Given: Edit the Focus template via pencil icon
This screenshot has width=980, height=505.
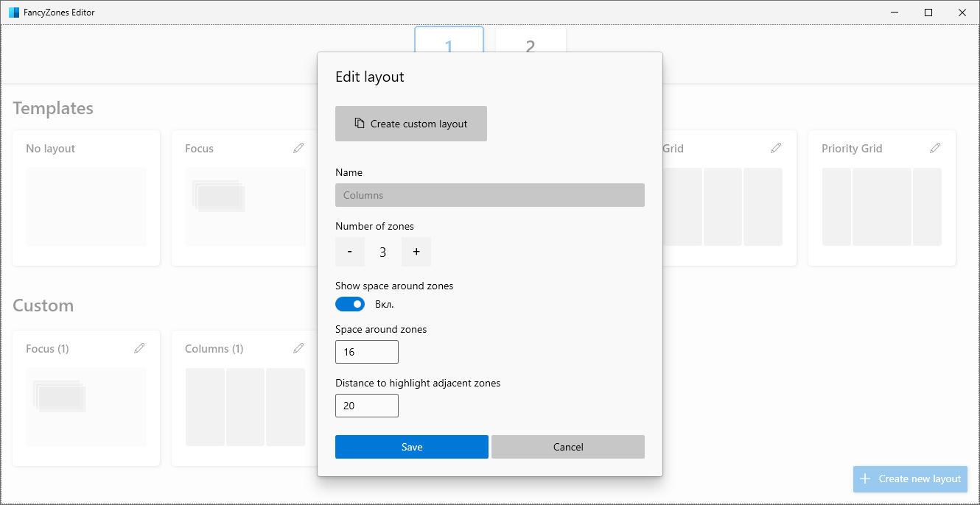Looking at the screenshot, I should point(298,148).
